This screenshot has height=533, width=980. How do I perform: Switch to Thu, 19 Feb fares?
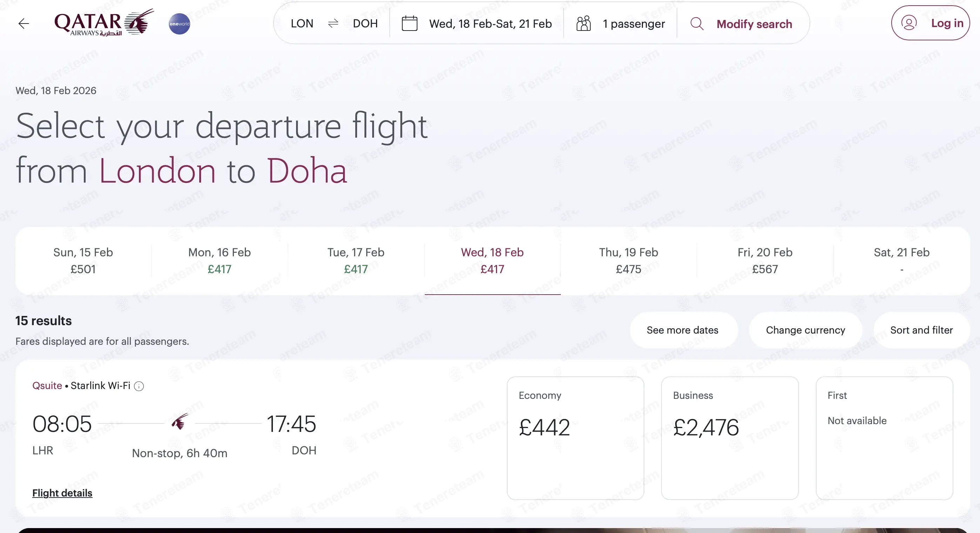[x=629, y=261]
